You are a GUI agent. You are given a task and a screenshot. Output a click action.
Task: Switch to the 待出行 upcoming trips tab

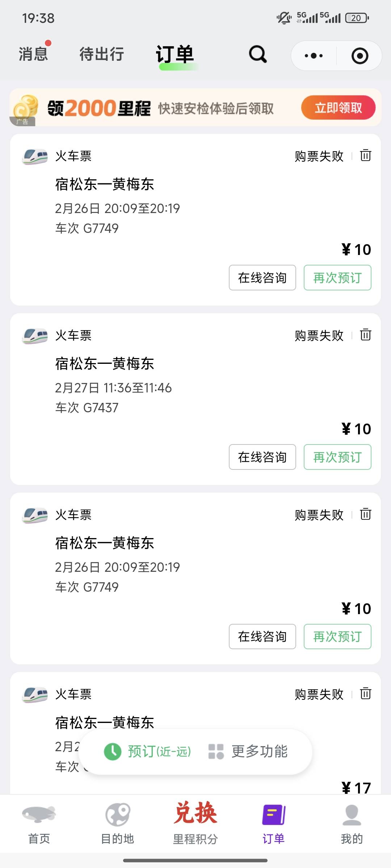(x=102, y=54)
